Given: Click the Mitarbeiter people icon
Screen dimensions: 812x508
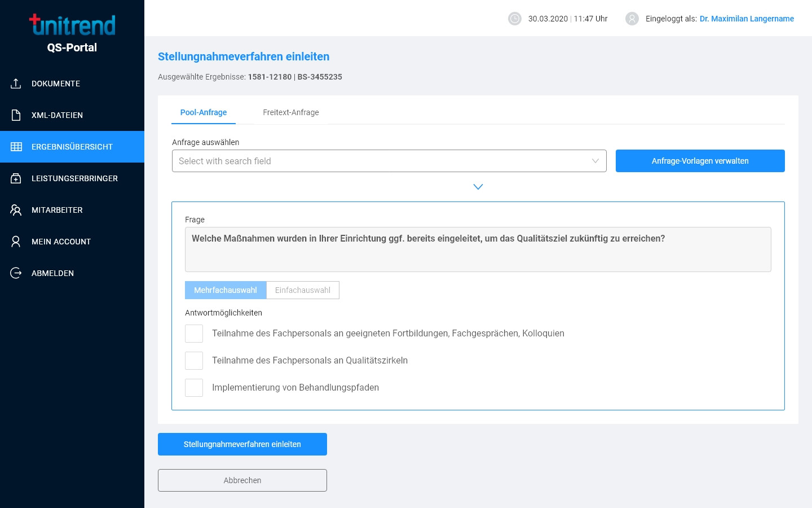Looking at the screenshot, I should click(x=16, y=210).
